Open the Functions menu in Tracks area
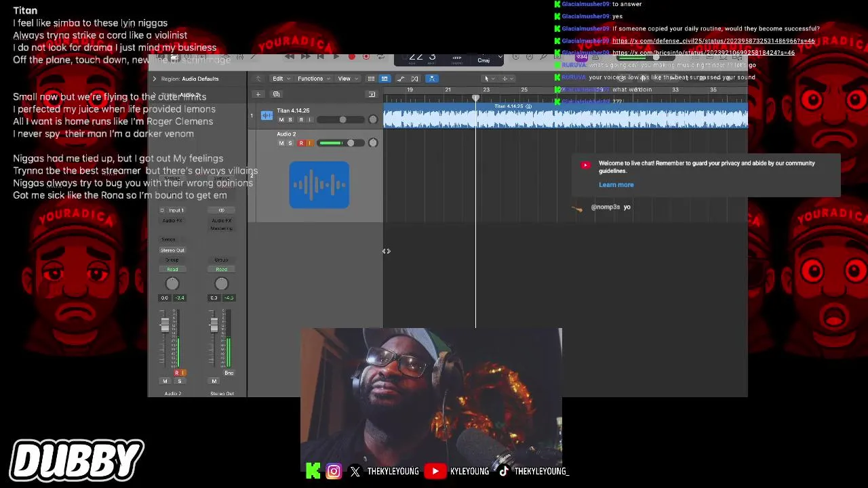Screen dimensions: 868x488 (x=313, y=79)
